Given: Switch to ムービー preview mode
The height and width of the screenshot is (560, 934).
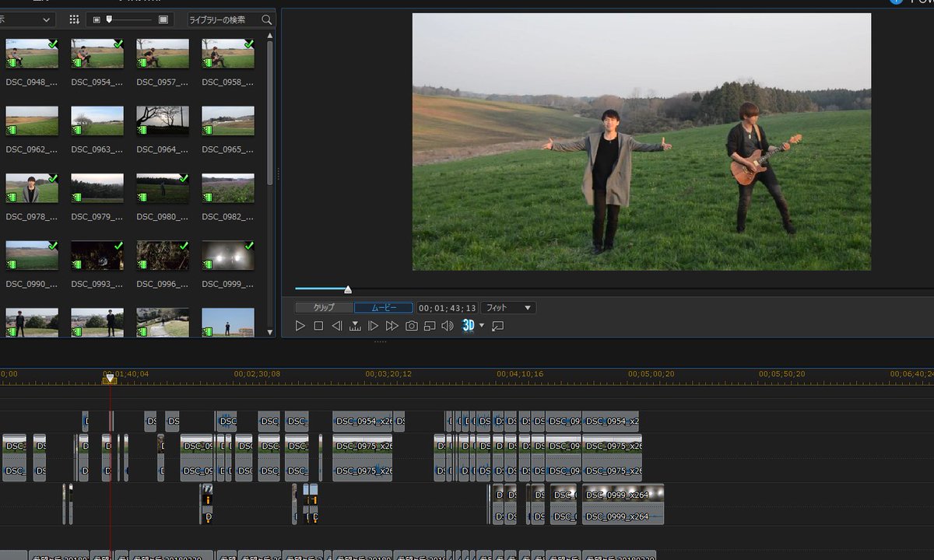Looking at the screenshot, I should click(x=383, y=308).
